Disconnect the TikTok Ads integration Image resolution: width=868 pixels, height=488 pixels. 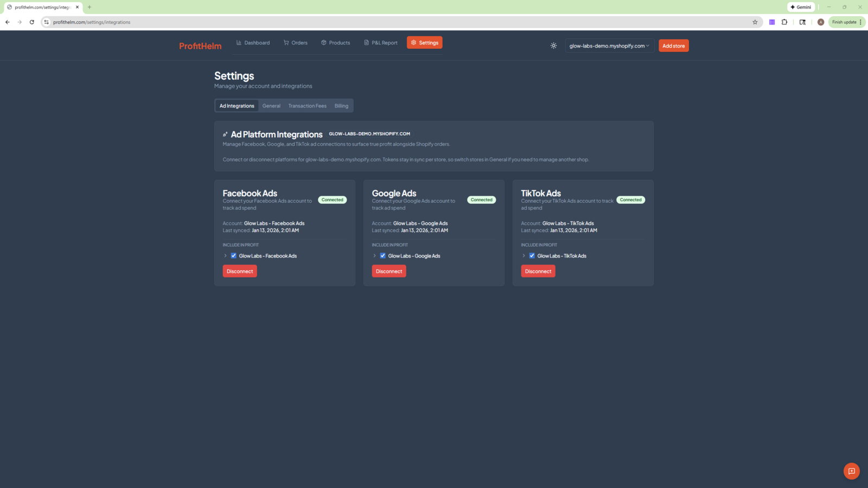(x=538, y=271)
